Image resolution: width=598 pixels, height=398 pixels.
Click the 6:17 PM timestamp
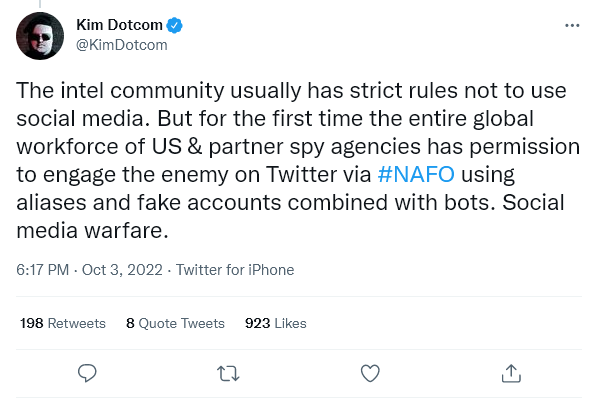42,270
